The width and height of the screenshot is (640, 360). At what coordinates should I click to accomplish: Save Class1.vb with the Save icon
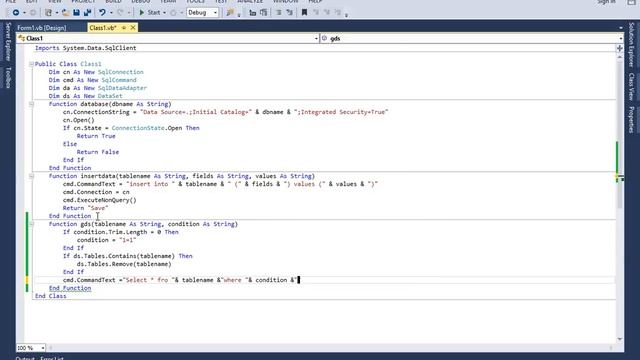[x=76, y=13]
